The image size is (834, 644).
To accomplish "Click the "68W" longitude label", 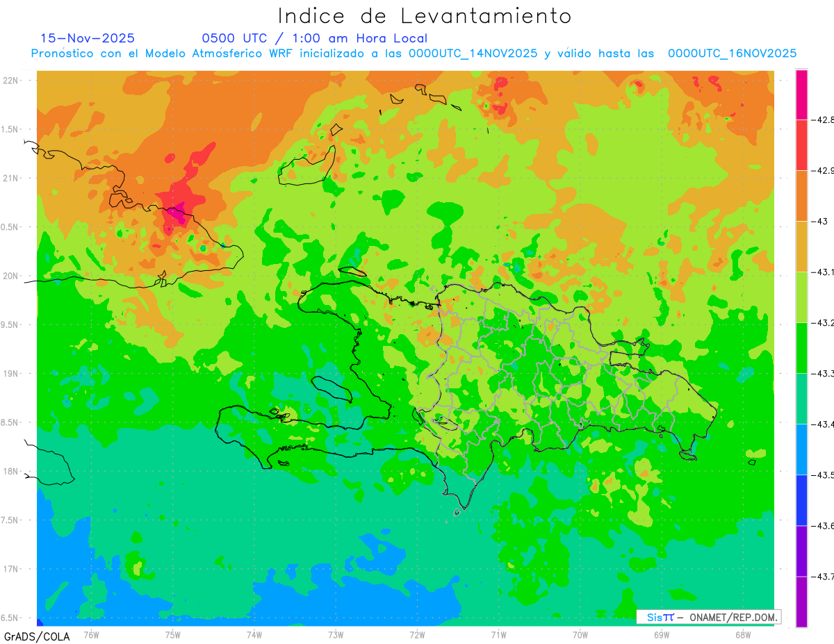I will pos(743,634).
